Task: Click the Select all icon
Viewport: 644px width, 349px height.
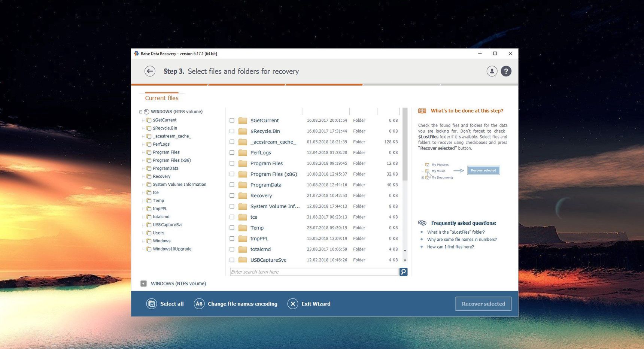Action: (x=152, y=304)
